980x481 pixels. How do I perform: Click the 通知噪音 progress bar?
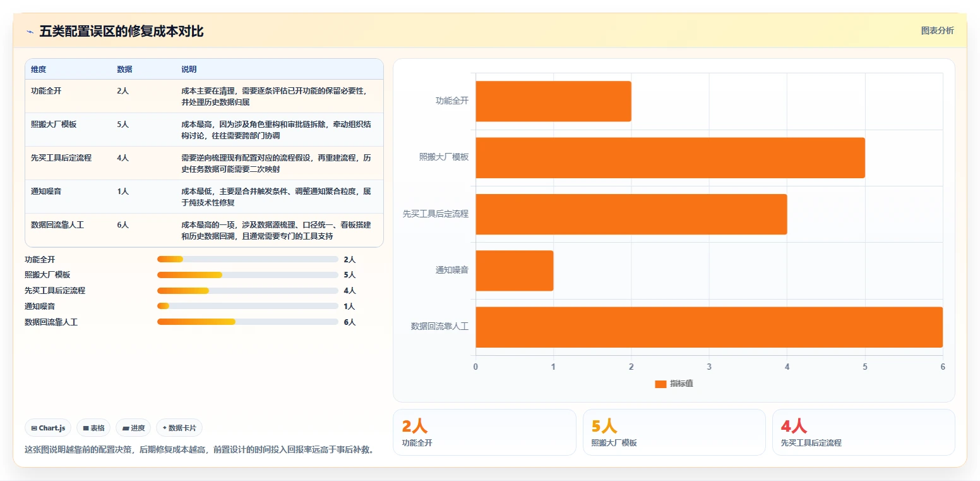click(x=248, y=306)
